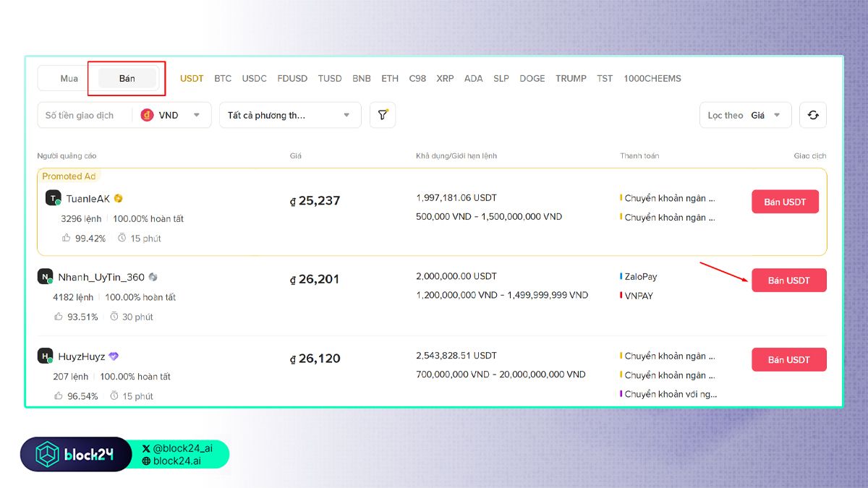Viewport: 868px width, 488px height.
Task: Open the TRUMP coin tab
Action: click(x=571, y=79)
